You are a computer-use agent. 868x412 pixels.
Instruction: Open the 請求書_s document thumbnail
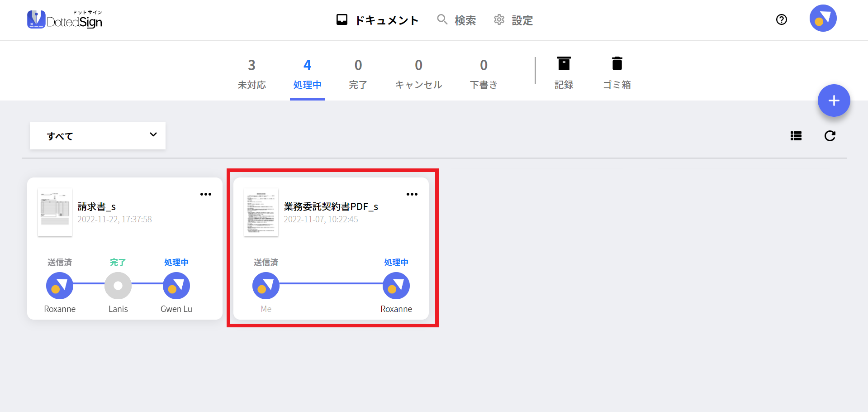55,212
